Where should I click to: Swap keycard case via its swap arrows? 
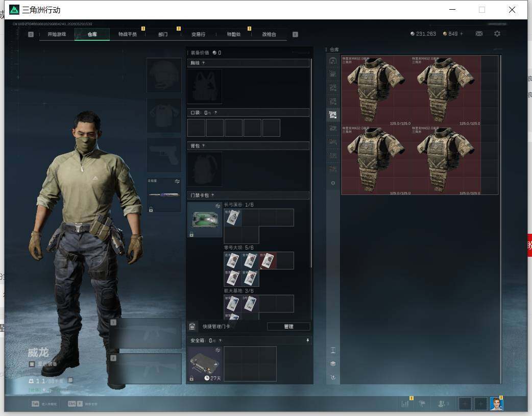pyautogui.click(x=218, y=206)
